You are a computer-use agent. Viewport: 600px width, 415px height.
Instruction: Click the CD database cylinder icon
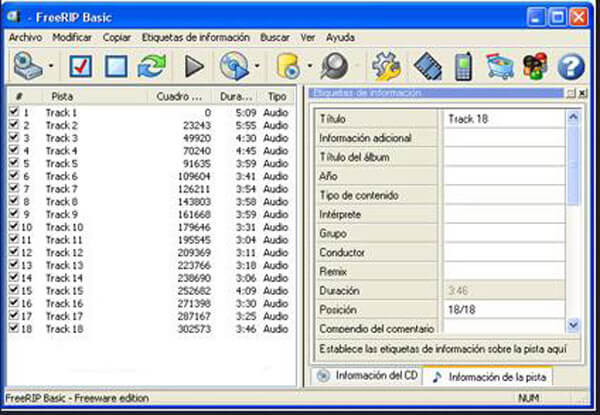(x=289, y=66)
